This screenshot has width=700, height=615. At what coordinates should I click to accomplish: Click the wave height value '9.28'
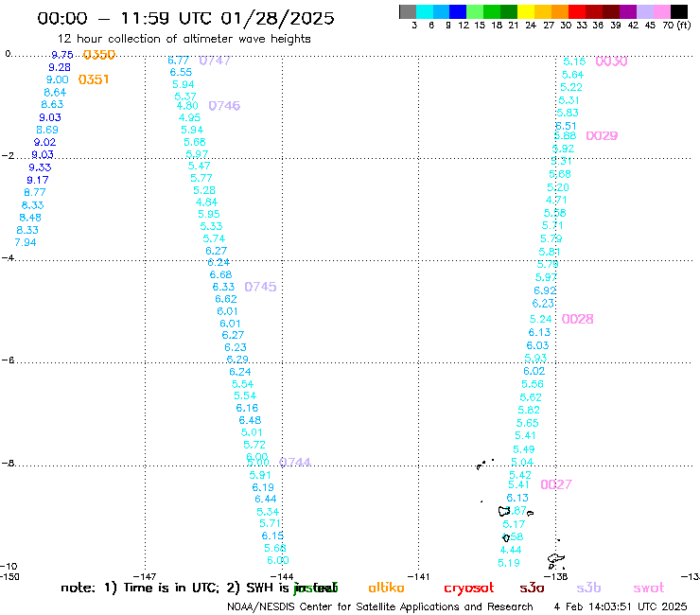coord(60,67)
